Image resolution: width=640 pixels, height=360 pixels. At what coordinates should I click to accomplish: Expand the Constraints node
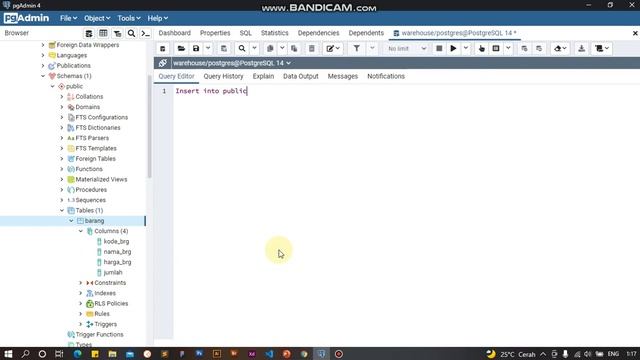point(81,283)
